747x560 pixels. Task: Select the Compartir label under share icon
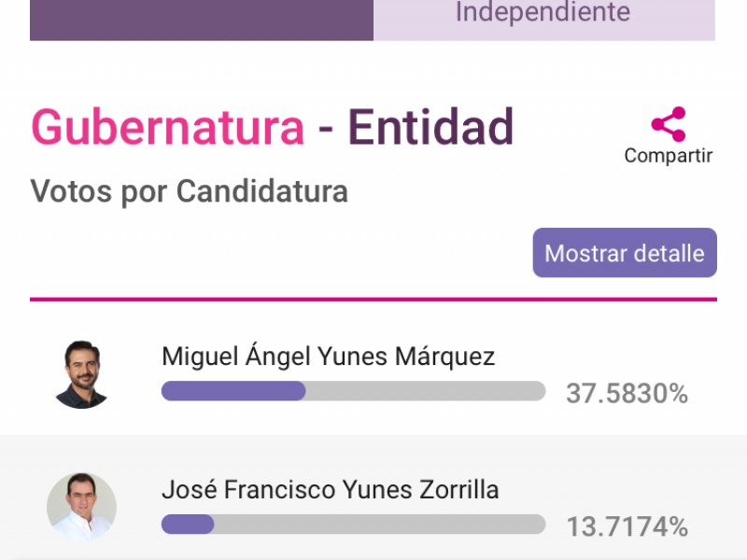[x=669, y=156]
